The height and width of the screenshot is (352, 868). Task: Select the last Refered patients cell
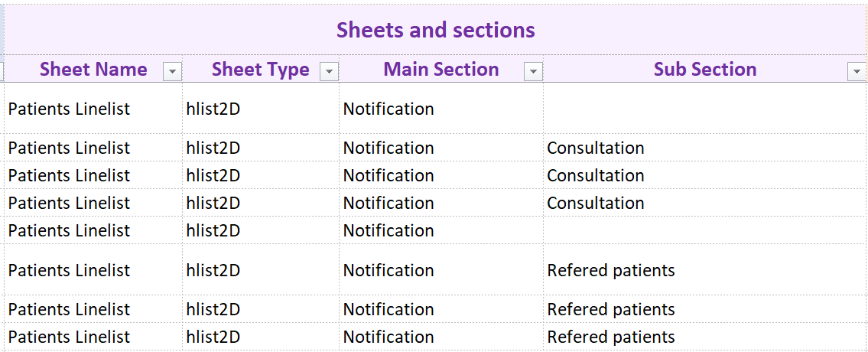click(611, 337)
